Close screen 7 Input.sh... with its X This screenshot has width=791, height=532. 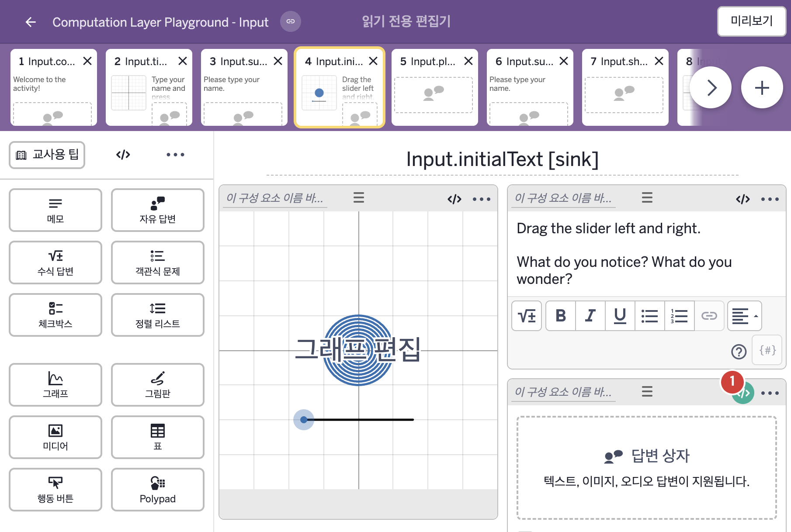tap(659, 61)
